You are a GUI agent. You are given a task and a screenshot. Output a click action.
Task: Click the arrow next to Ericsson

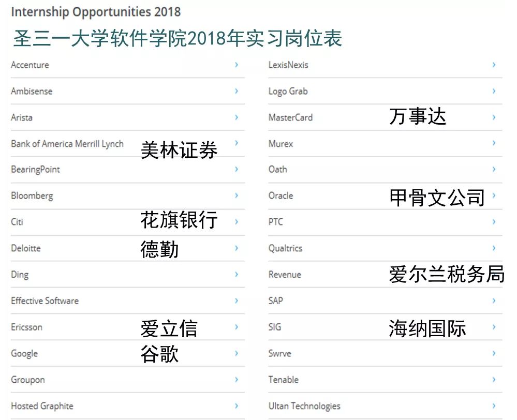click(237, 327)
